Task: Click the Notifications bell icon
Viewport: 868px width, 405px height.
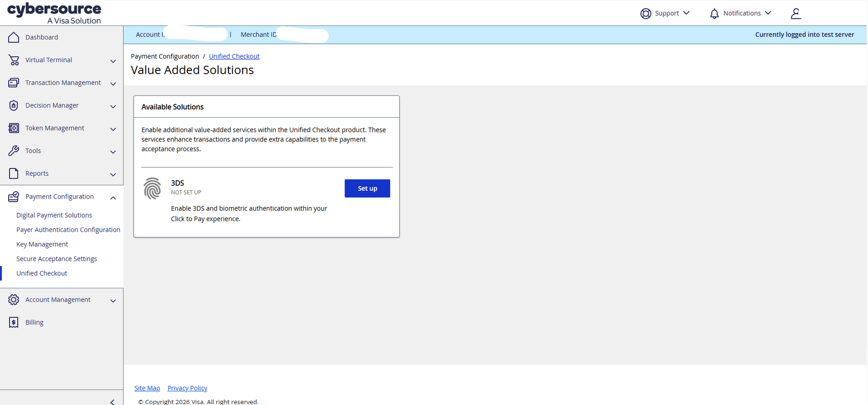Action: click(714, 14)
